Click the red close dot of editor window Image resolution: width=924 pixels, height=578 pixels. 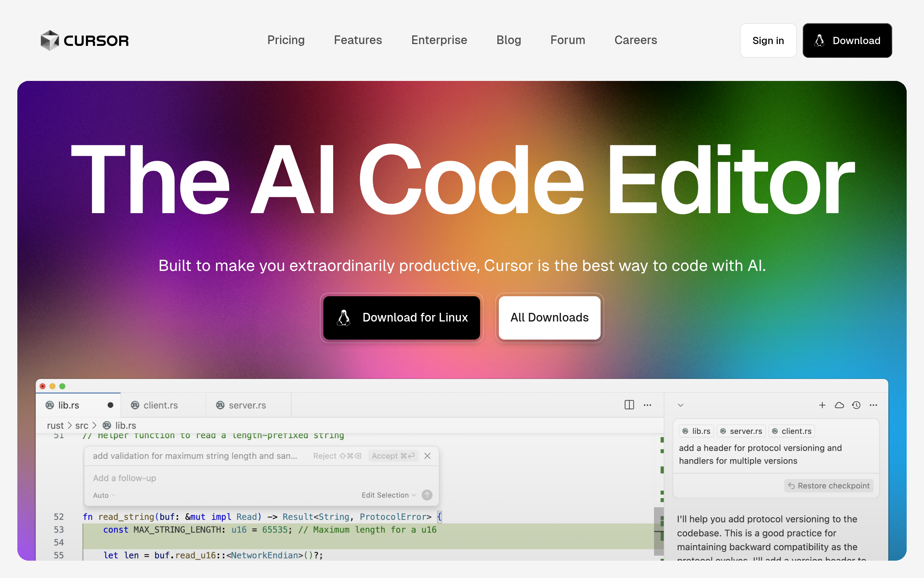[x=43, y=386]
